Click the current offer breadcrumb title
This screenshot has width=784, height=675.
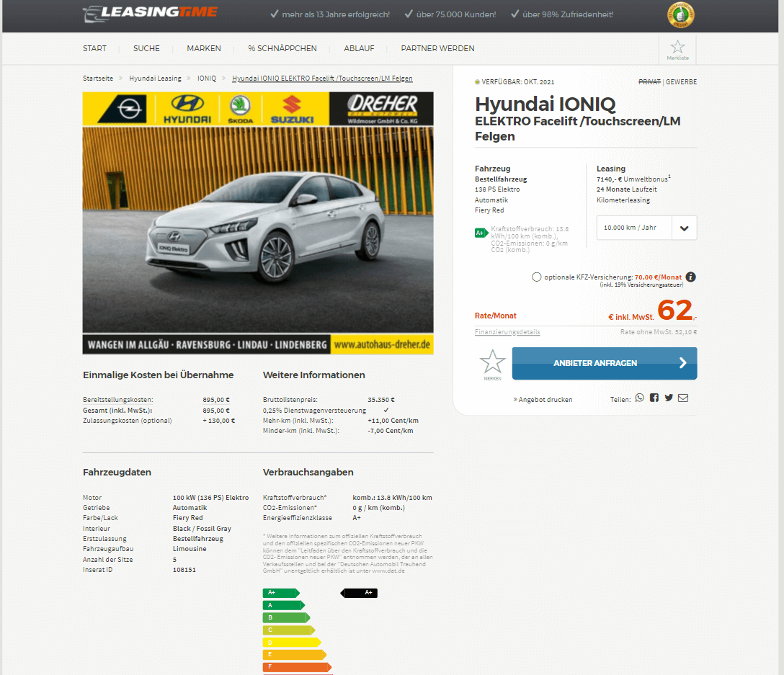tap(322, 79)
